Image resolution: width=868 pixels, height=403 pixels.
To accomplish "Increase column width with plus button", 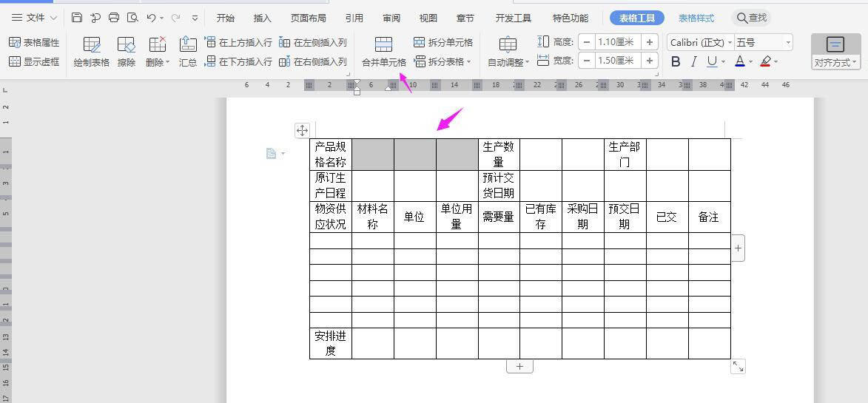I will pyautogui.click(x=650, y=60).
